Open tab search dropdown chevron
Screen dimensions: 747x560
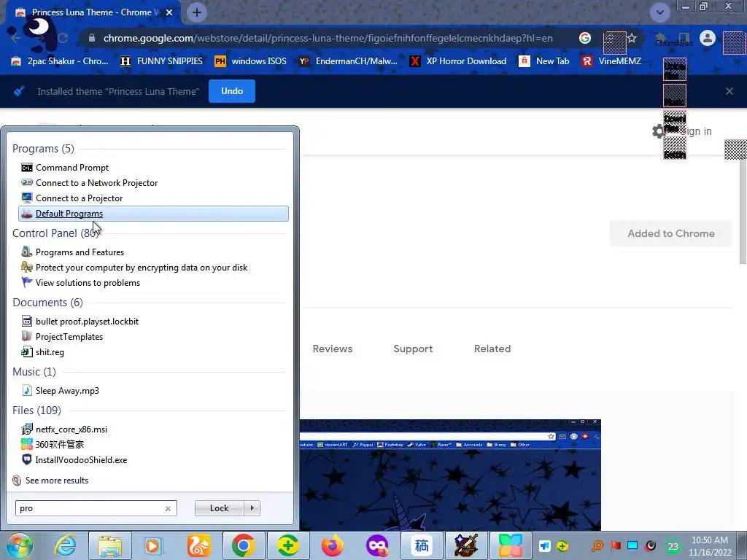(x=659, y=12)
